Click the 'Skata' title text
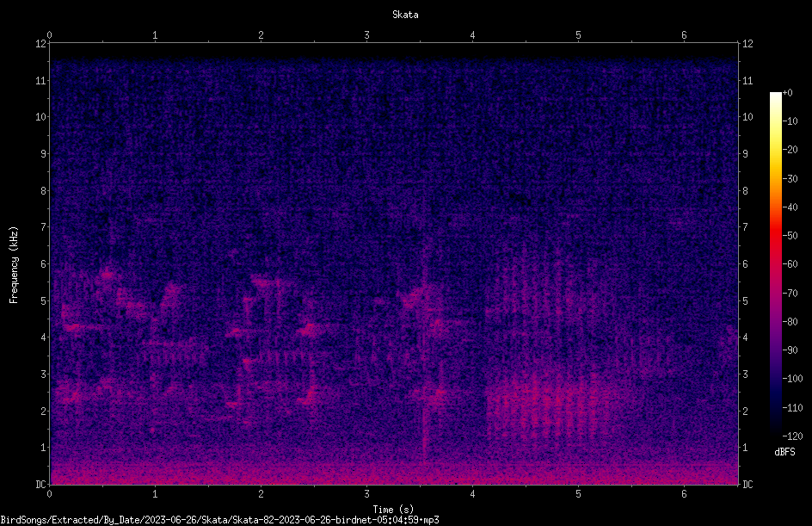 coord(405,15)
